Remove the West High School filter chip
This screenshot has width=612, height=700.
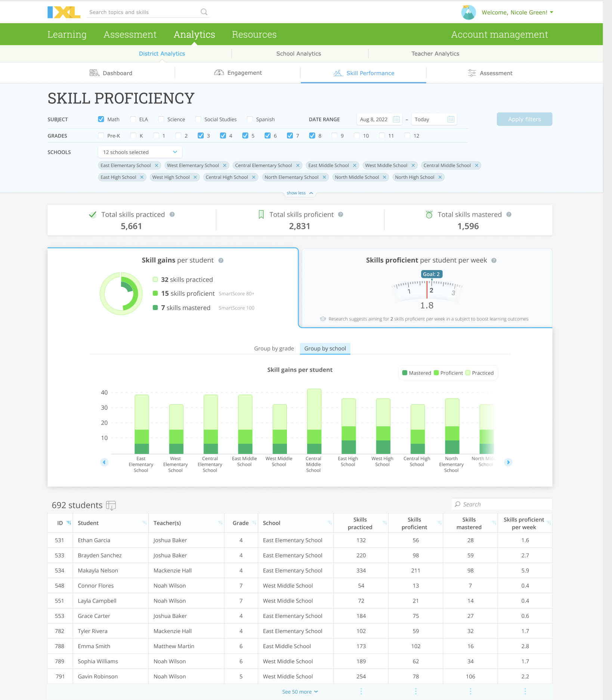point(195,177)
